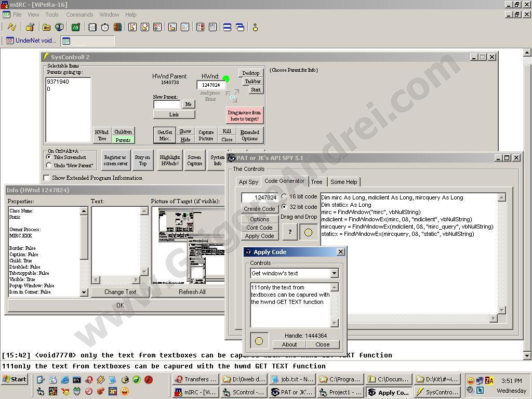Open the mIRC Scripts editor /a icon
Image resolution: width=532 pixels, height=399 pixels.
75,27
